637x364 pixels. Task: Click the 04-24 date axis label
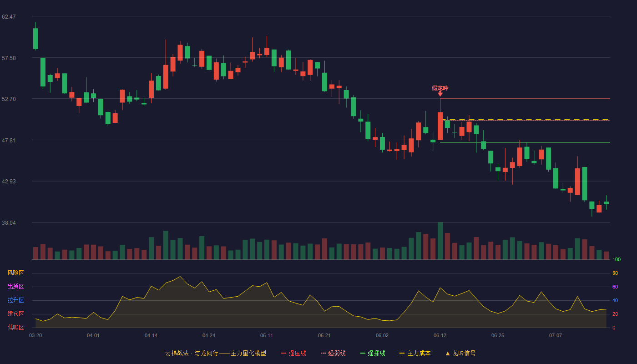209,335
